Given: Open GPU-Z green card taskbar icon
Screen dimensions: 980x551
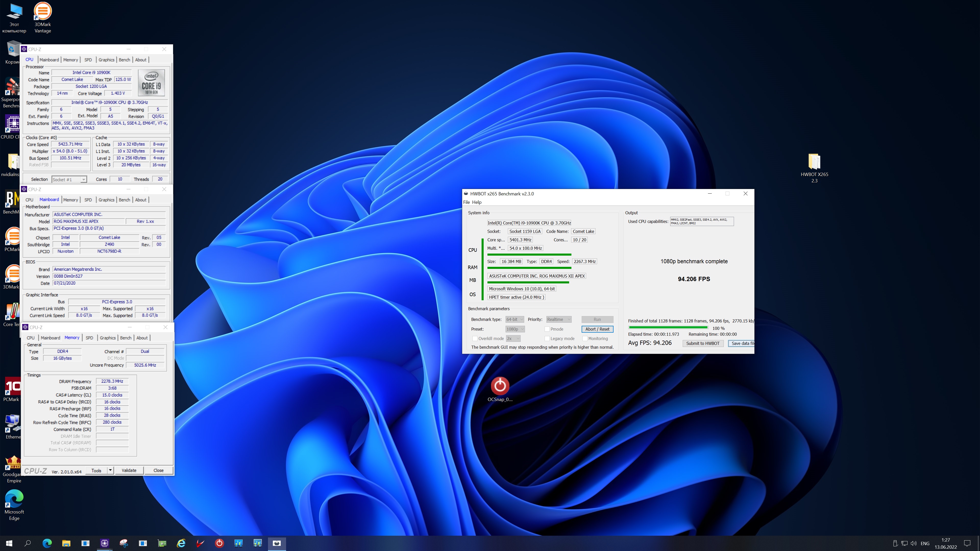Looking at the screenshot, I should 162,543.
